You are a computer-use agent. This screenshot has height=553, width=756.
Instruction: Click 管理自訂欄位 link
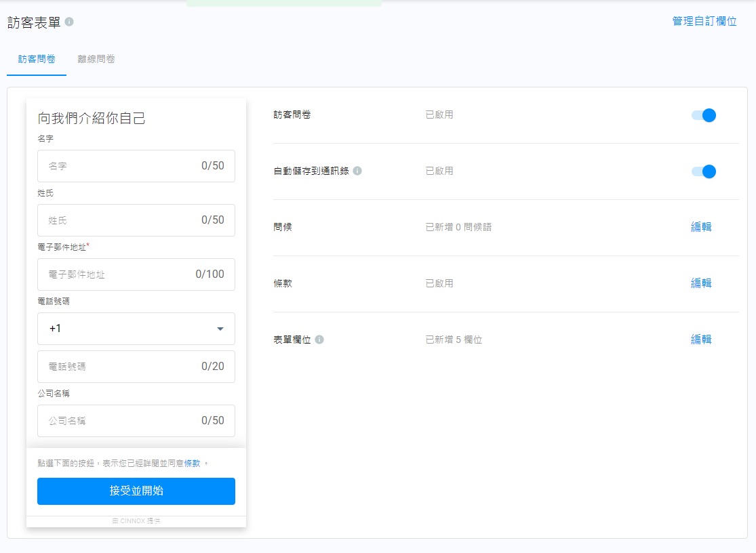pyautogui.click(x=704, y=21)
